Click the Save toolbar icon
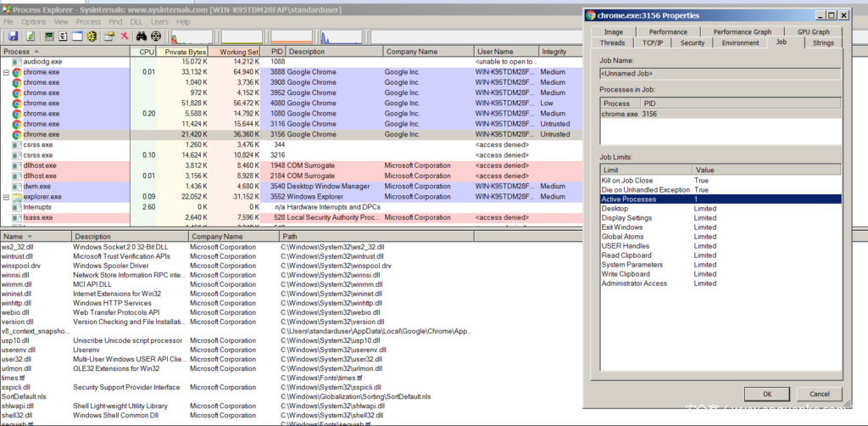This screenshot has width=868, height=426. coord(14,36)
